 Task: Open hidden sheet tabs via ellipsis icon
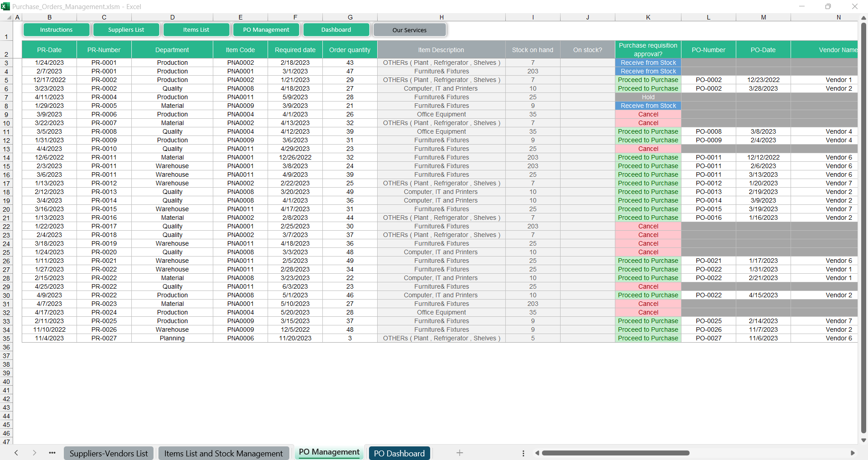pos(52,453)
